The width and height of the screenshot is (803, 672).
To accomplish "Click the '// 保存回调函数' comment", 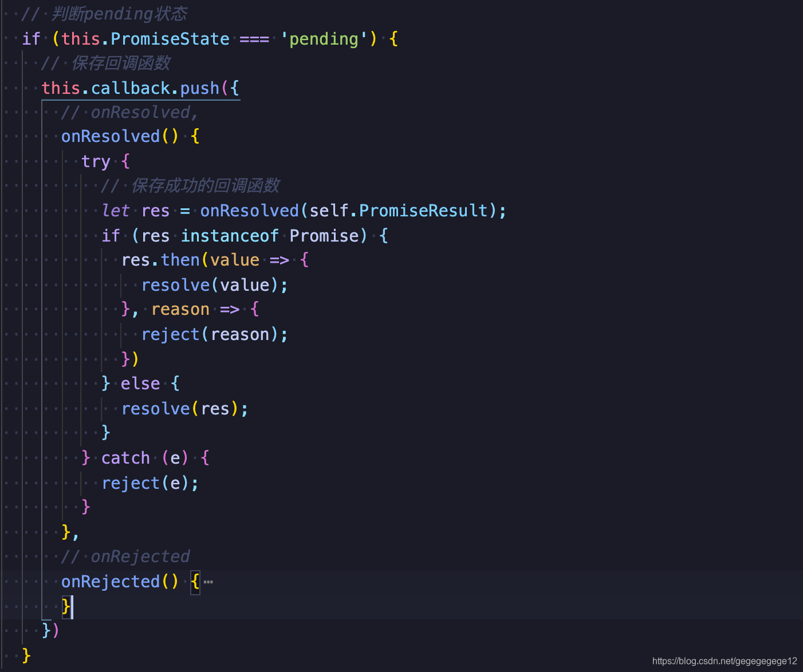I will point(106,63).
